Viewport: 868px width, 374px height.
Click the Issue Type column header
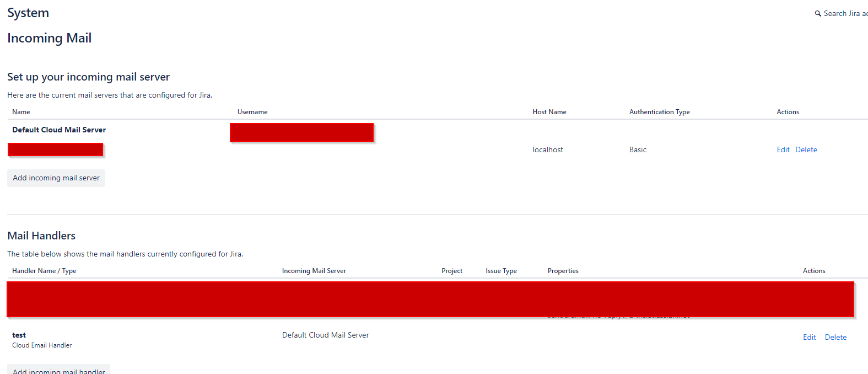pos(501,271)
